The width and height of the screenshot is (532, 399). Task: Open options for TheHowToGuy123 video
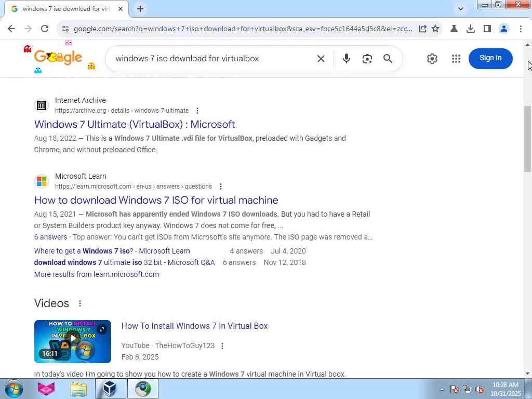[222, 345]
